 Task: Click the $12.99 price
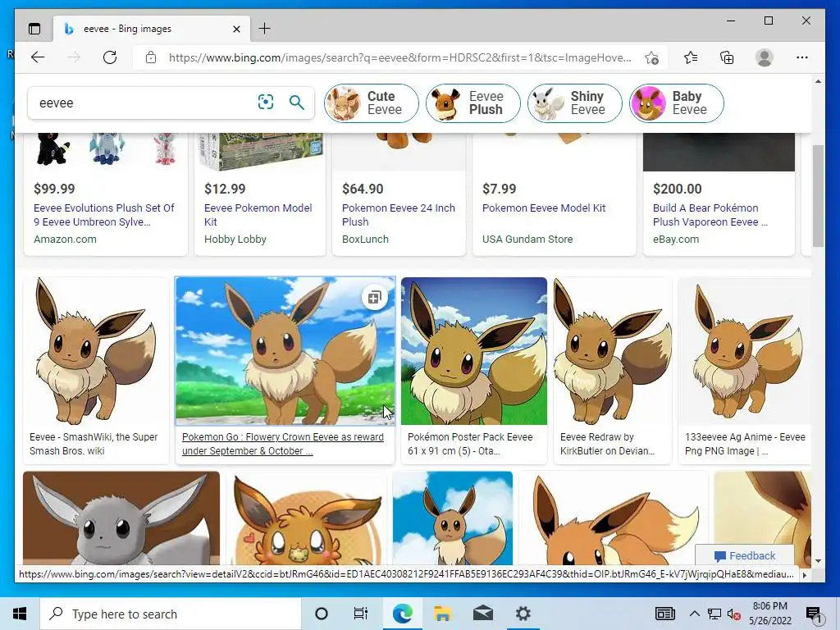pyautogui.click(x=225, y=189)
